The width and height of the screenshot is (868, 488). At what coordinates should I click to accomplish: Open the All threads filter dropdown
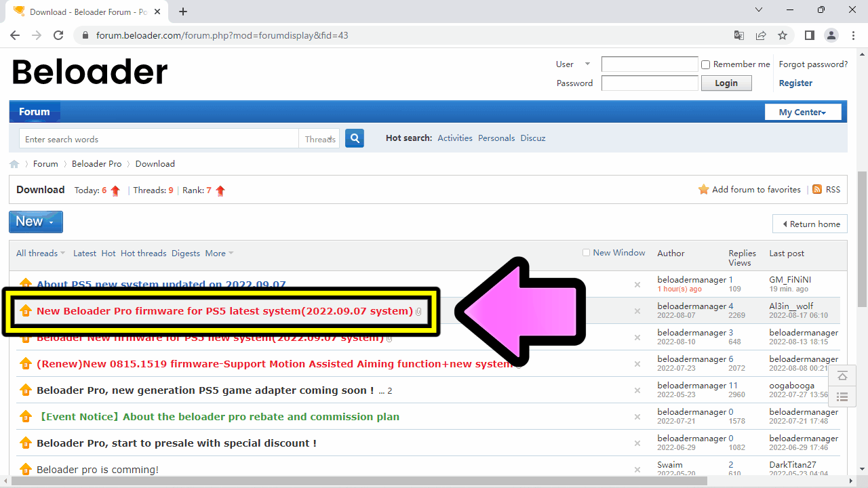(41, 253)
